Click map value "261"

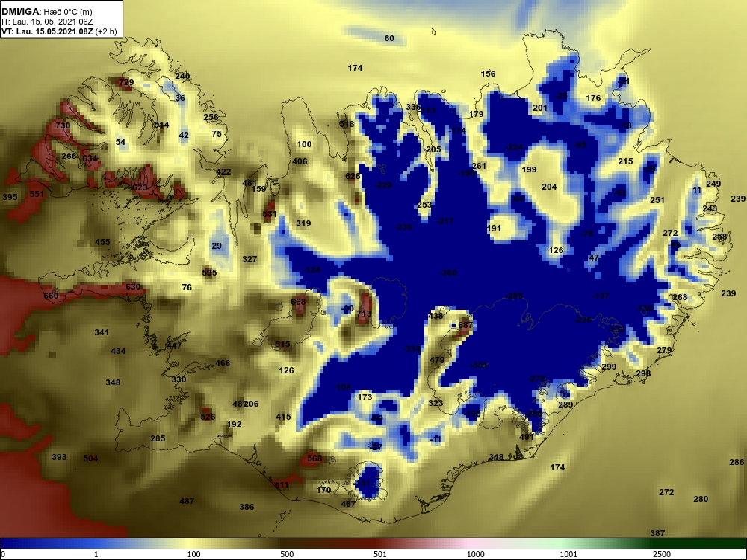(x=479, y=166)
